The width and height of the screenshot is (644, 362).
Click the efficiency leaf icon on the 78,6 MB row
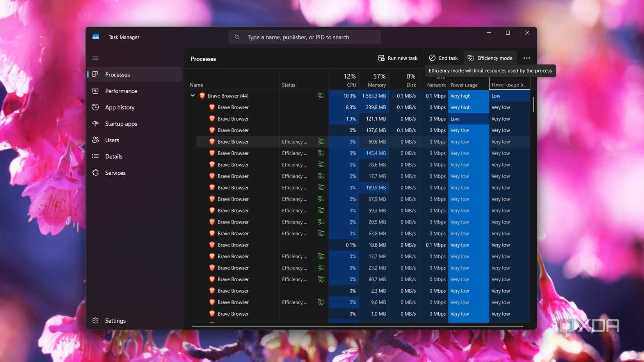pyautogui.click(x=321, y=165)
